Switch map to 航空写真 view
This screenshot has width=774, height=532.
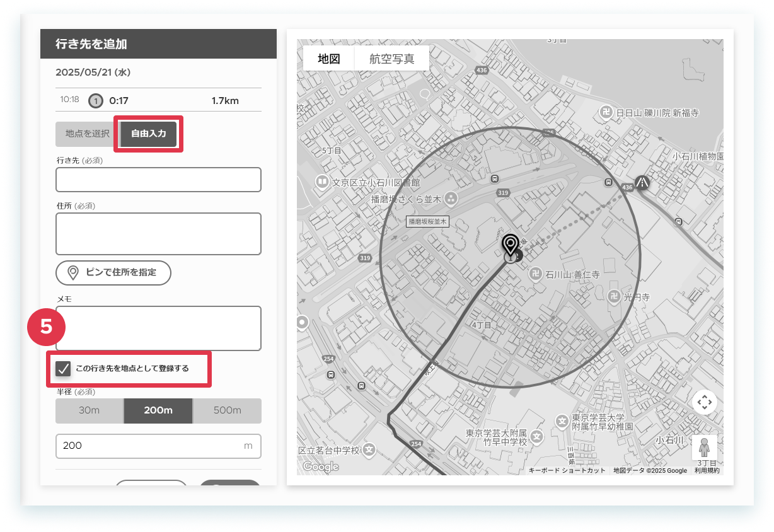(391, 59)
